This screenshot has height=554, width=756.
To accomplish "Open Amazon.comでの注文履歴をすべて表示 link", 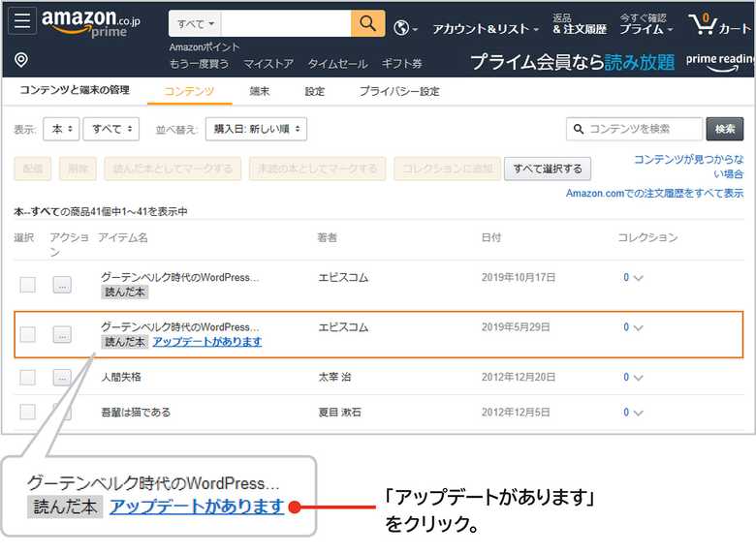I will (x=655, y=193).
